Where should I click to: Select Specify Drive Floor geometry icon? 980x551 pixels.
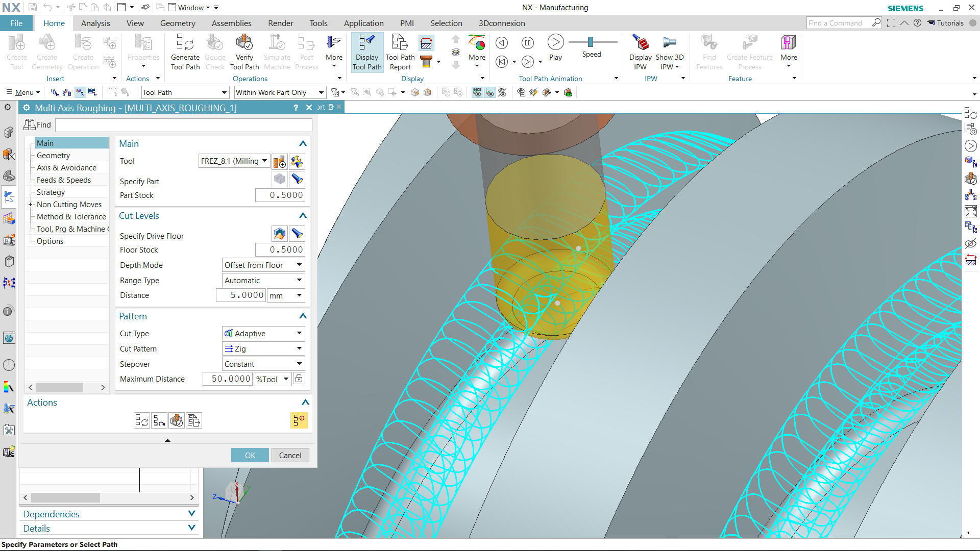(x=279, y=234)
